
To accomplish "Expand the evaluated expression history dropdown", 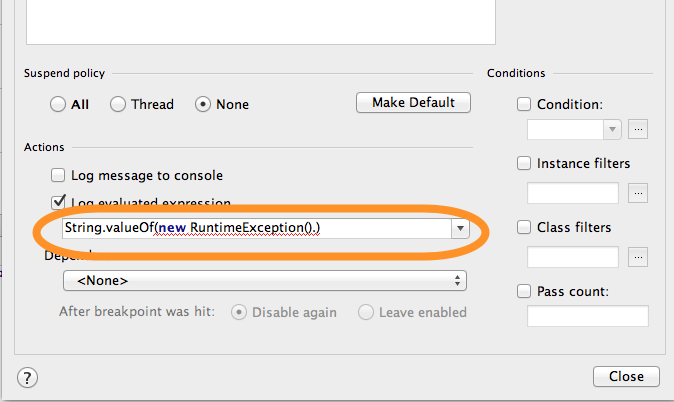I will [460, 228].
